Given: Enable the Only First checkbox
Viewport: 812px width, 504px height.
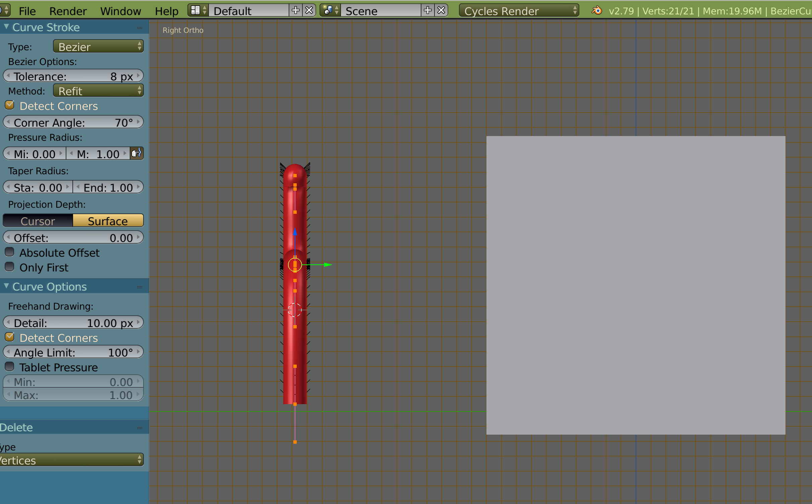Looking at the screenshot, I should [x=10, y=267].
